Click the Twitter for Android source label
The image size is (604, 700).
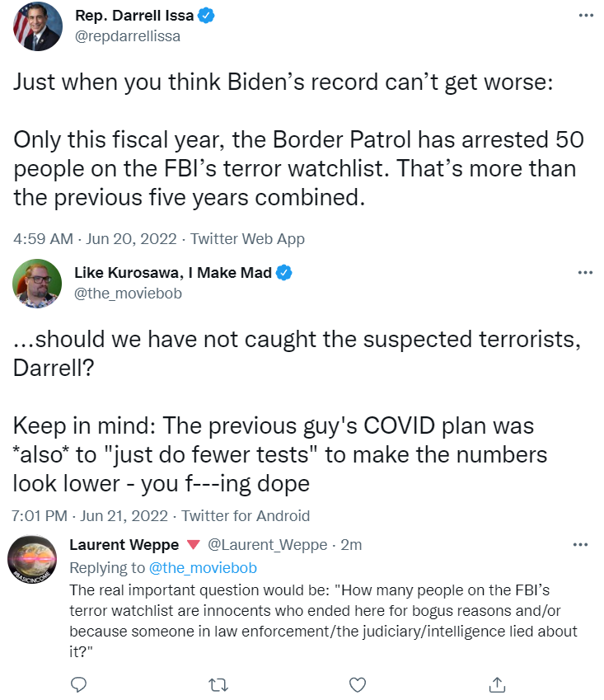click(x=246, y=516)
